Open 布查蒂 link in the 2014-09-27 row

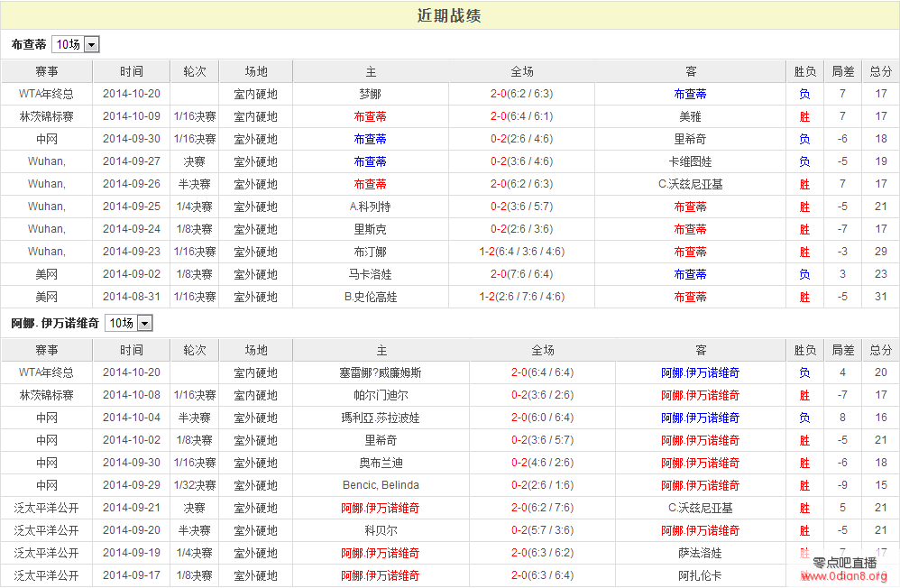(x=371, y=162)
